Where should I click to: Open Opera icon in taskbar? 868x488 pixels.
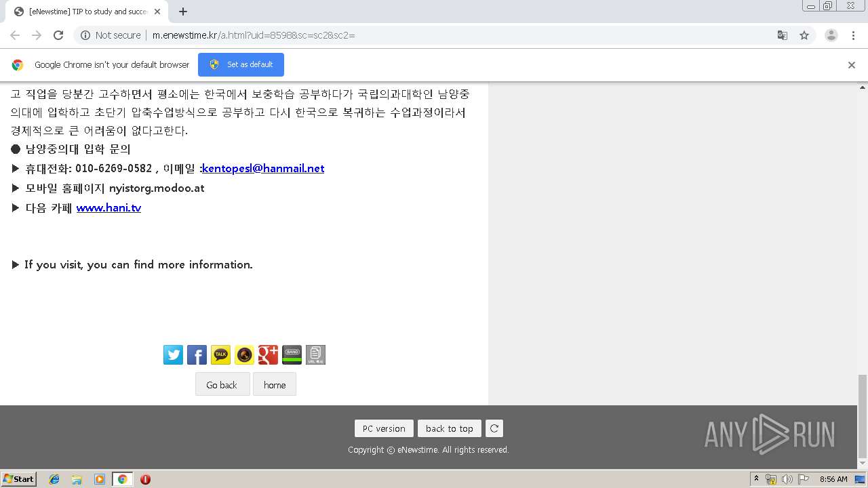pyautogui.click(x=145, y=479)
